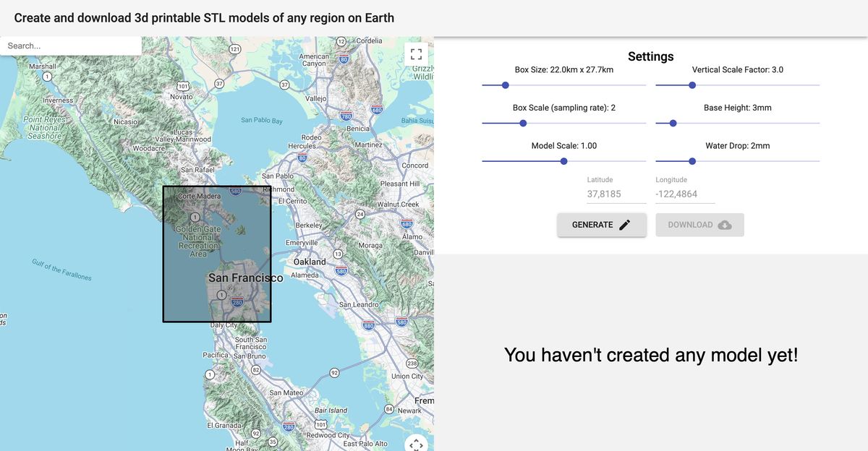Click the Daly City label
This screenshot has height=451, width=868.
(x=224, y=325)
